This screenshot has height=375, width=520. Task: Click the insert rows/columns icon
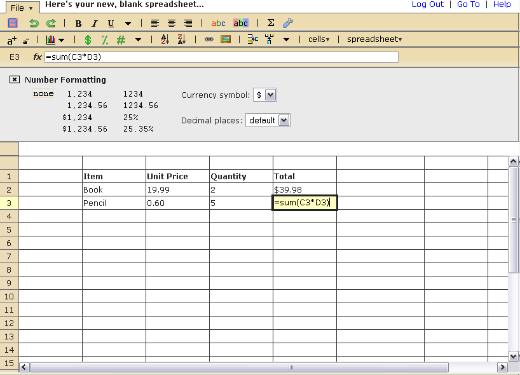point(253,39)
